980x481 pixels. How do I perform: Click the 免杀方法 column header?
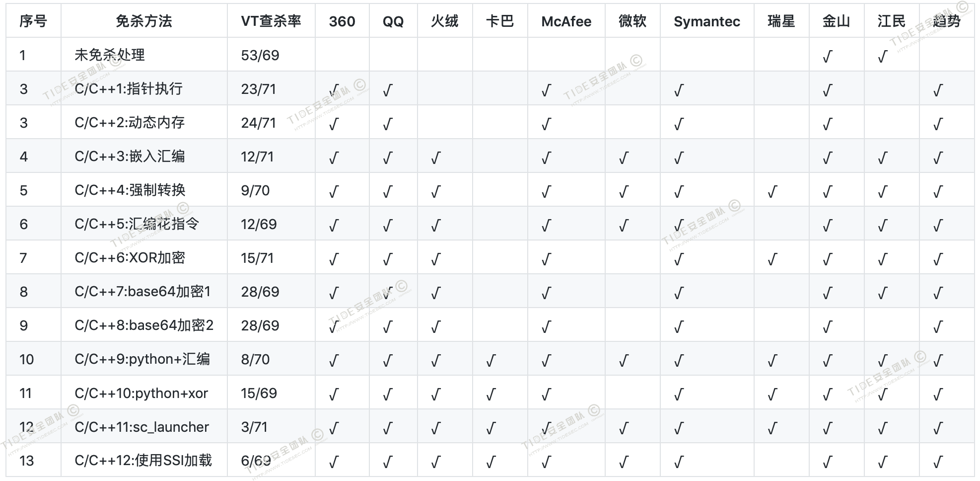coord(144,21)
